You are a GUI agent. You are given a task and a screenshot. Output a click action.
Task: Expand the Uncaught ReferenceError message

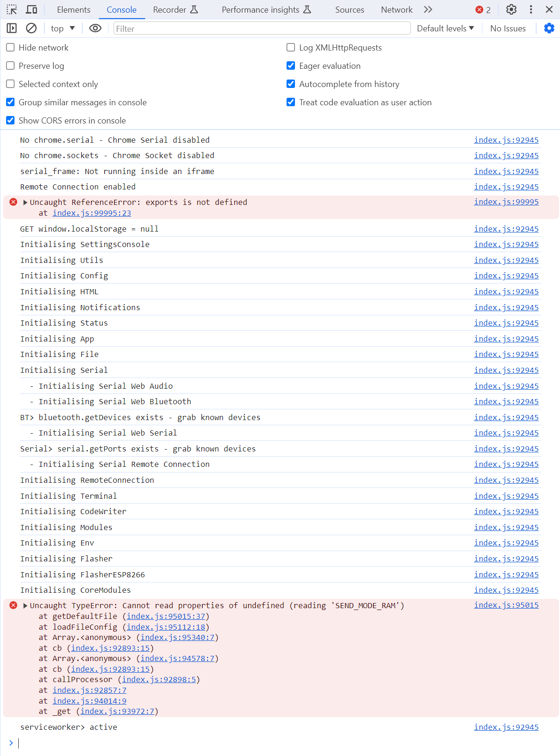click(x=25, y=203)
